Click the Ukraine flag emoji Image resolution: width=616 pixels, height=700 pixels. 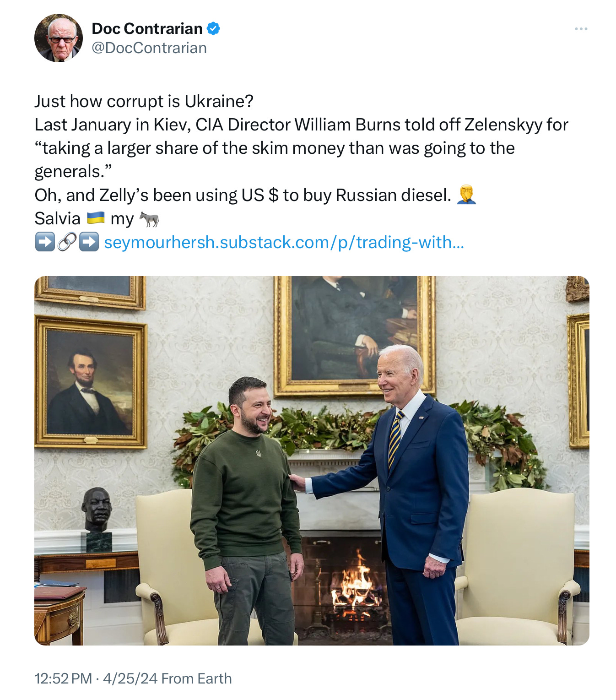[96, 218]
